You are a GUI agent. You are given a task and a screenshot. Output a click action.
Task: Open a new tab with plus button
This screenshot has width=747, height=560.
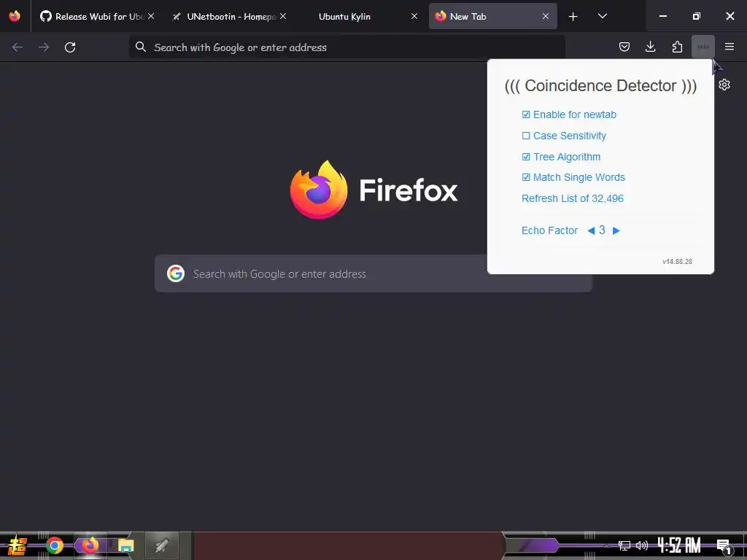573,17
